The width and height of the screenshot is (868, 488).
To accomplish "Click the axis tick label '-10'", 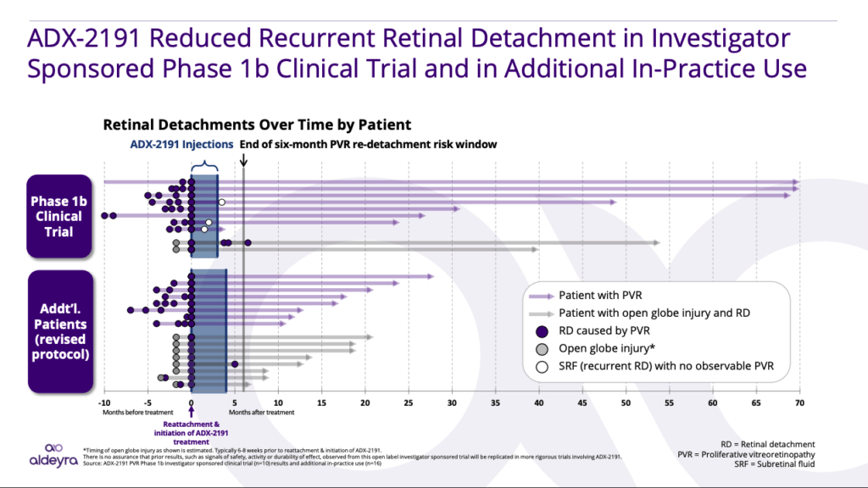I will coord(104,402).
